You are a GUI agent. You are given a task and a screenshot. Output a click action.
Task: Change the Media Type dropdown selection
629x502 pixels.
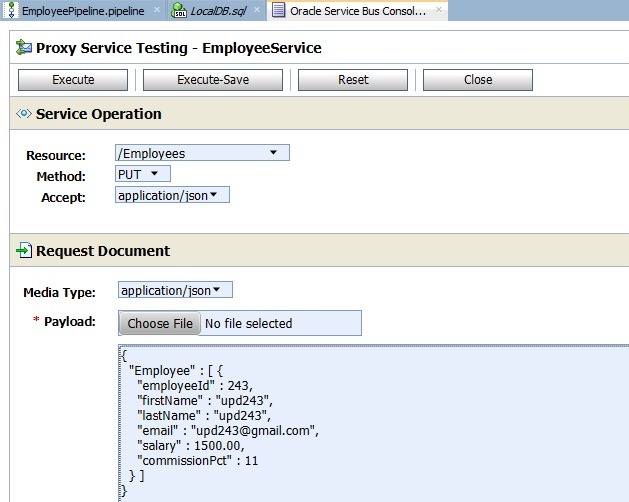point(175,290)
